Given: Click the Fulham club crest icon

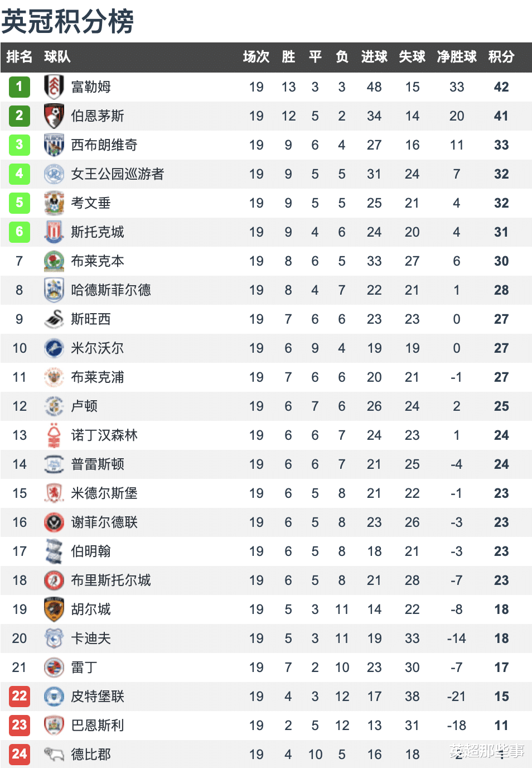Looking at the screenshot, I should pyautogui.click(x=54, y=87).
